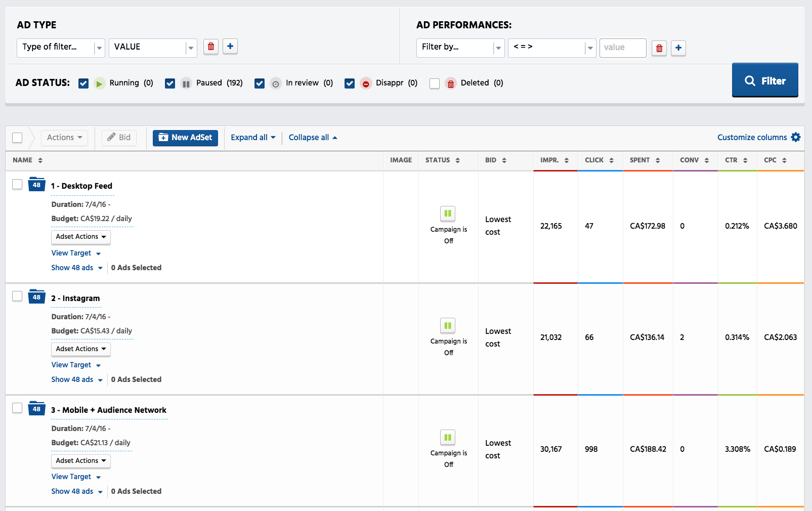The image size is (812, 511).
Task: Click the Deleted trash status icon
Action: coord(451,83)
